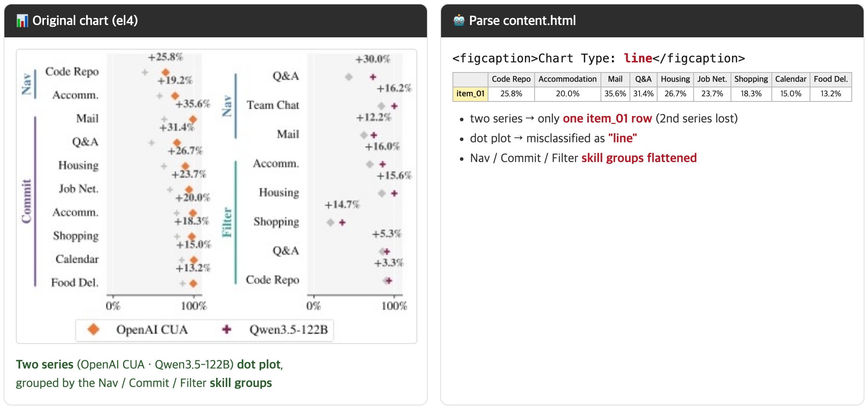Click the 35.6% Mail value cell
This screenshot has width=868, height=409.
coord(615,94)
